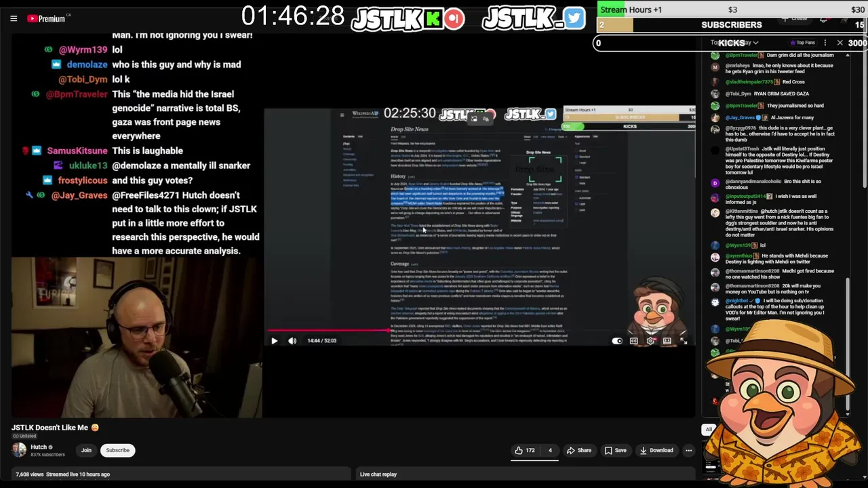Save the video to a playlist
Image resolution: width=868 pixels, height=488 pixels.
[x=615, y=450]
